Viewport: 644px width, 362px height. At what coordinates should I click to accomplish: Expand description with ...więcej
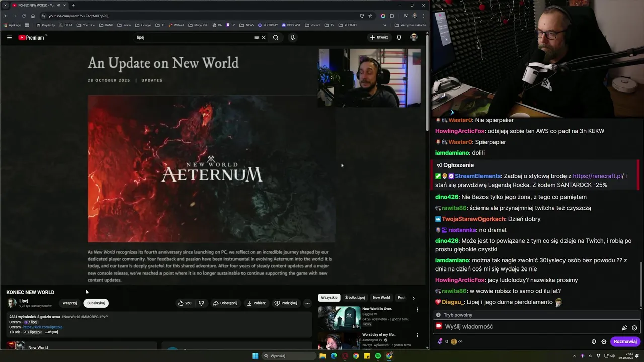point(51,332)
